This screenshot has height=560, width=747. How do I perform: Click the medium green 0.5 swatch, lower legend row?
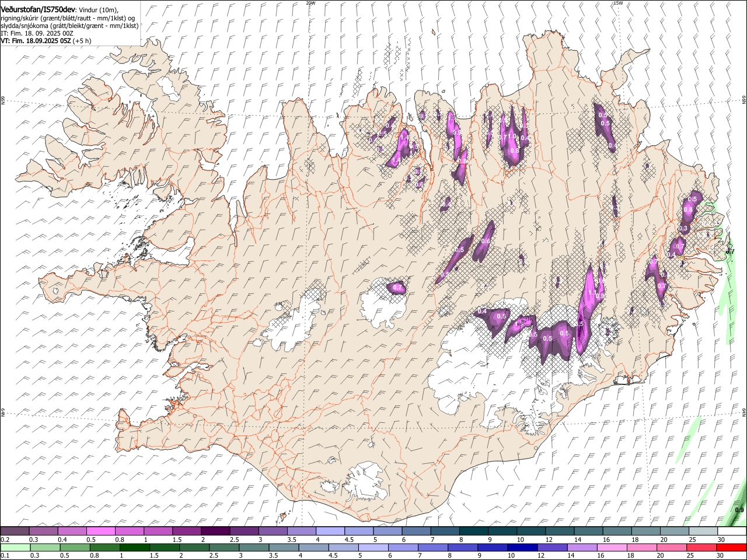[x=75, y=547]
